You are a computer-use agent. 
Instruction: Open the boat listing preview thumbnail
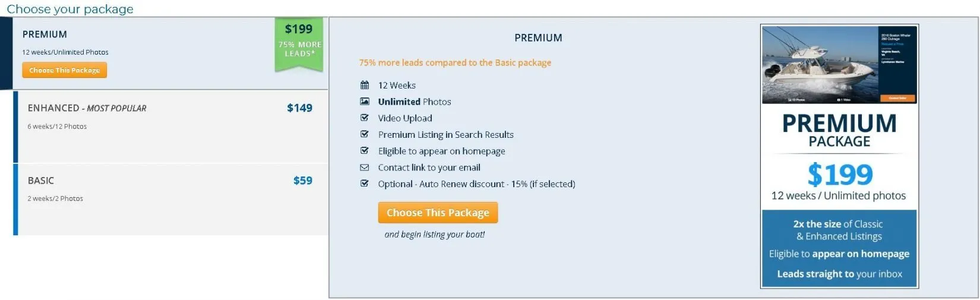pos(839,65)
